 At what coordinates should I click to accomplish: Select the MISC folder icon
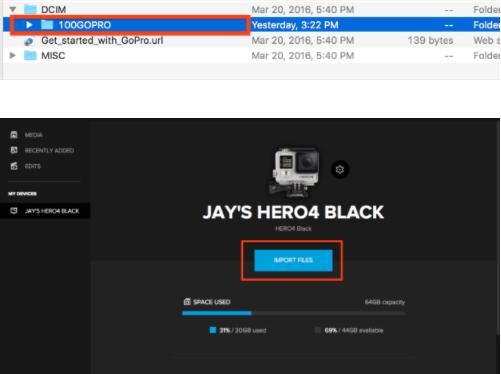30,55
